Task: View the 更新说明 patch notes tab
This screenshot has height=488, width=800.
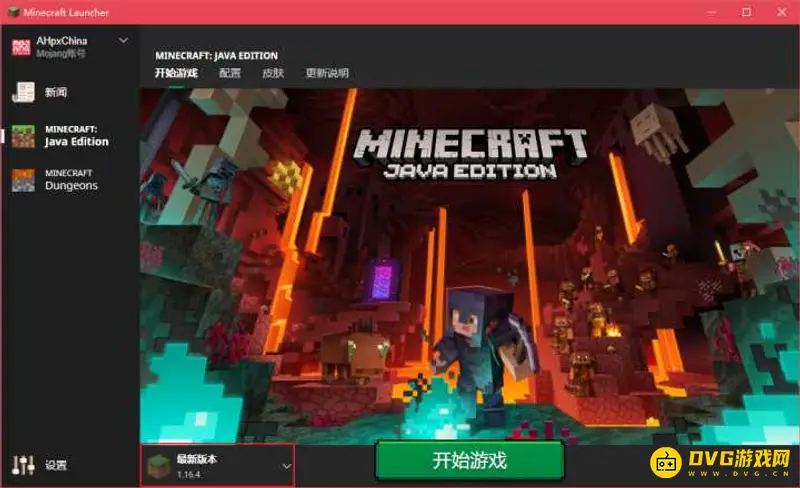Action: (327, 73)
